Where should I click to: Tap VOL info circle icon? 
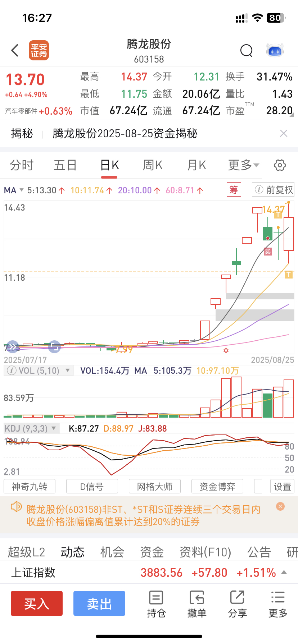pyautogui.click(x=12, y=371)
